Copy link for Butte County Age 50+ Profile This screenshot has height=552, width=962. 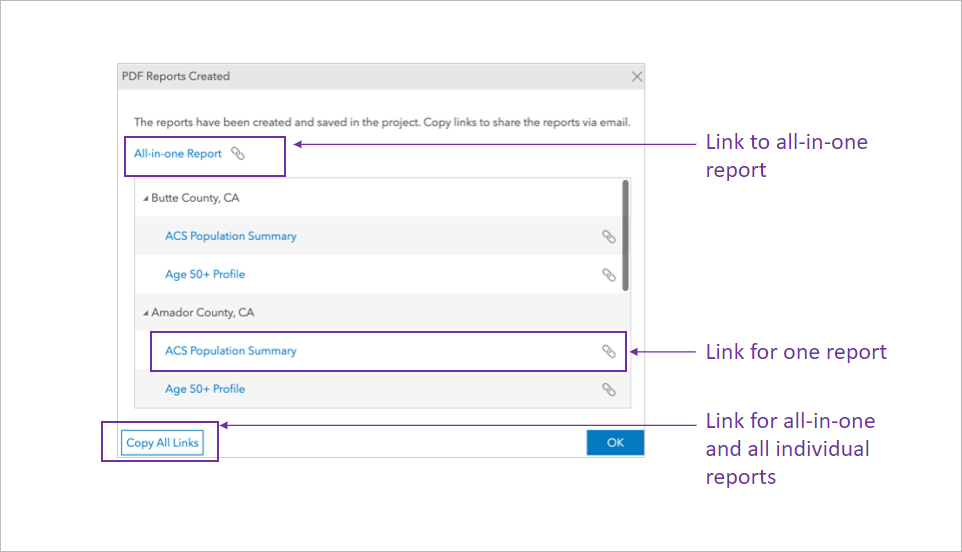[x=608, y=275]
